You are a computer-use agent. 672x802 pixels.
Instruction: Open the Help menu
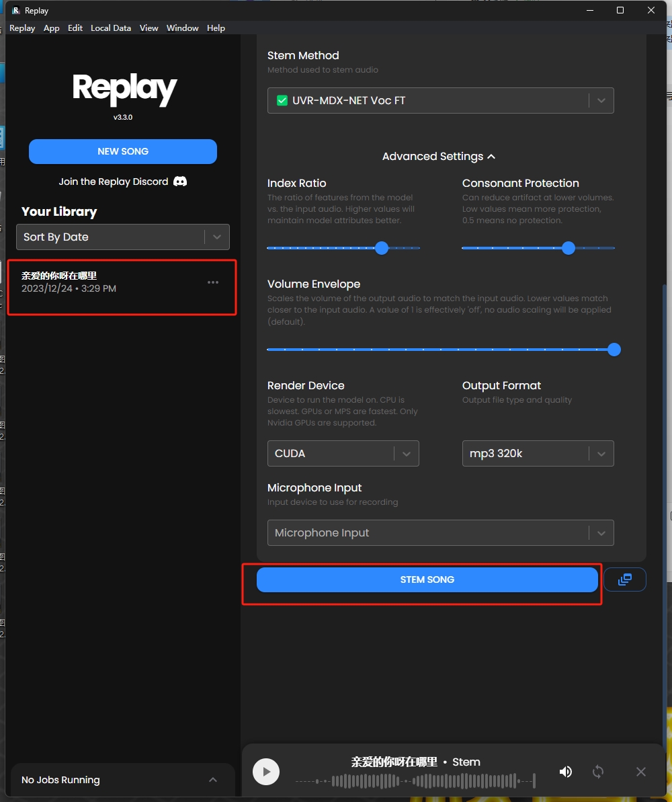pyautogui.click(x=216, y=28)
